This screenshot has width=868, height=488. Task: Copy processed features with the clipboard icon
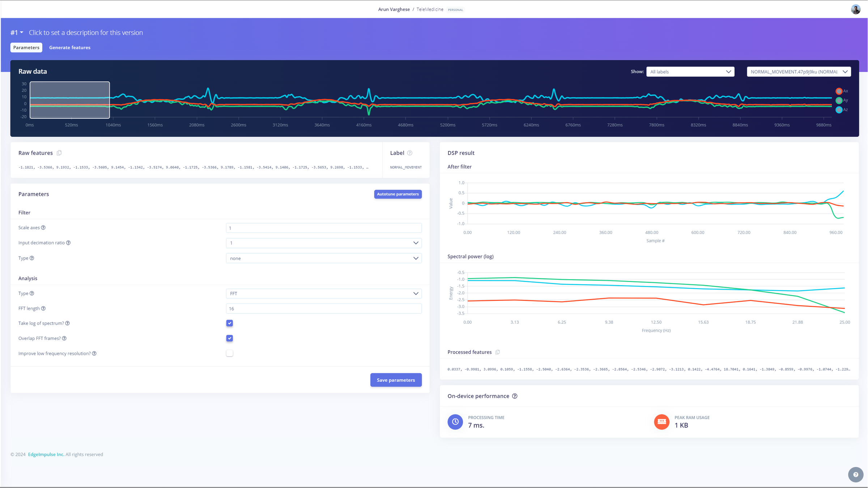point(498,352)
